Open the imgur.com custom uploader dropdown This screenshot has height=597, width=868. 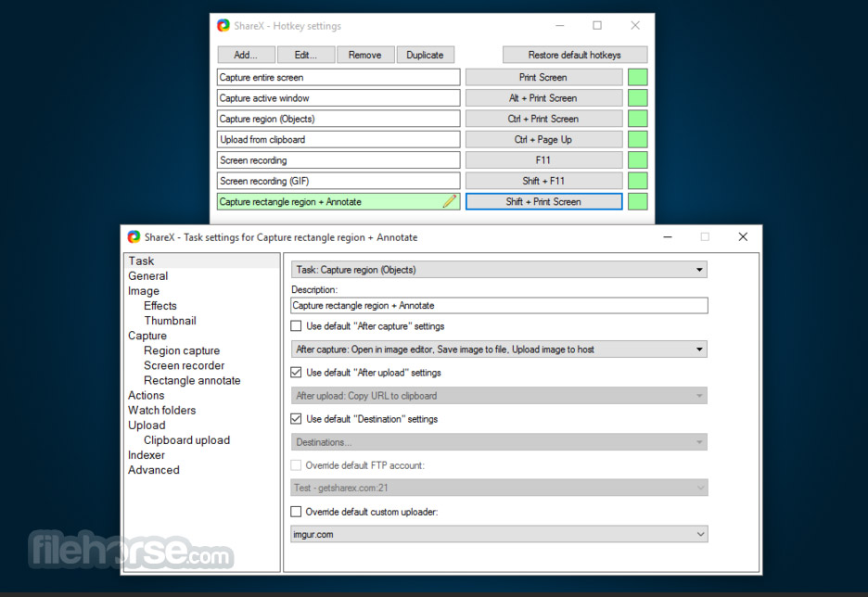[499, 534]
